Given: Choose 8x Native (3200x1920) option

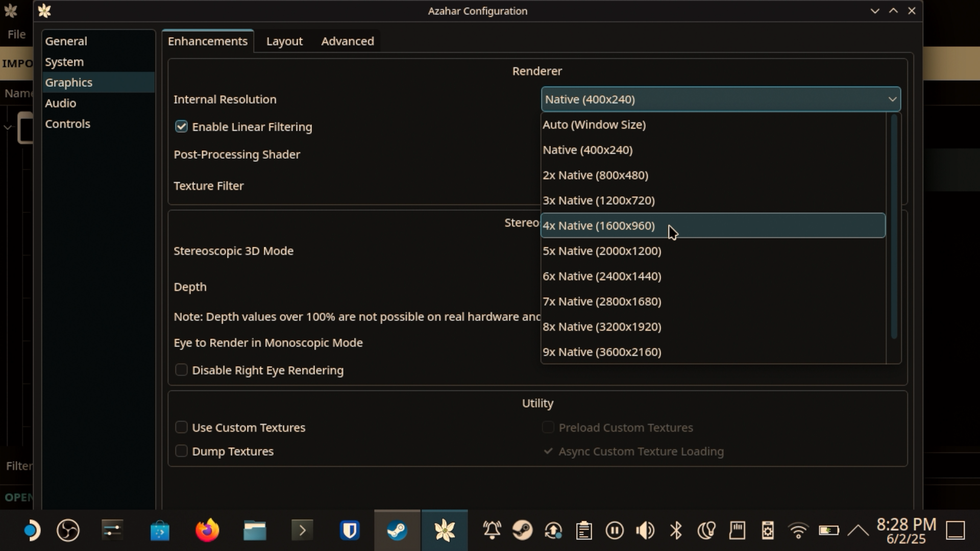Looking at the screenshot, I should [x=713, y=327].
